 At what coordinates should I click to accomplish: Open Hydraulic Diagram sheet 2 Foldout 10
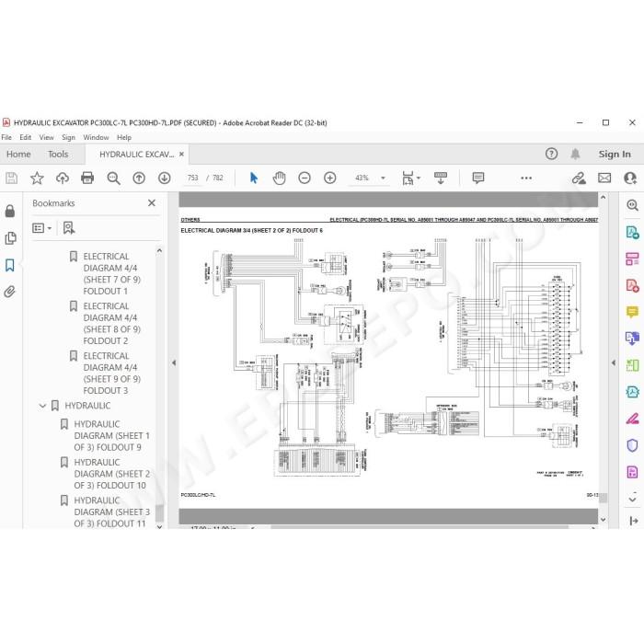[x=111, y=474]
